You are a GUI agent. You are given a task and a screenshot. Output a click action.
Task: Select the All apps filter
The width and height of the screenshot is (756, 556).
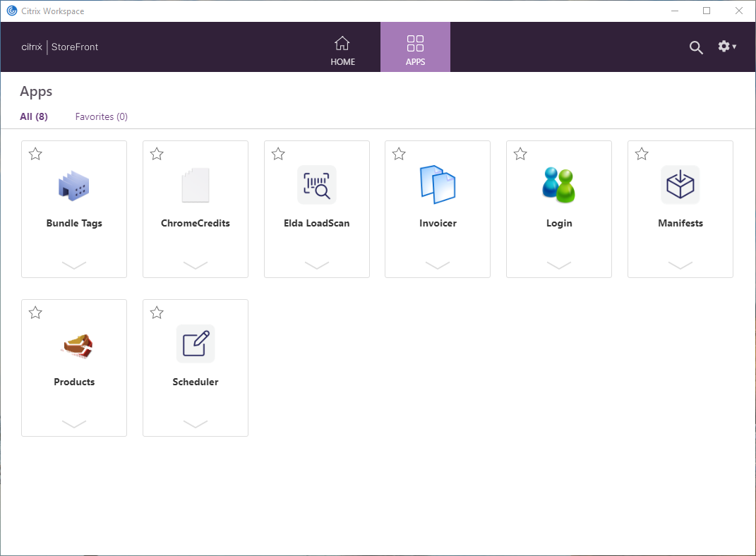33,116
